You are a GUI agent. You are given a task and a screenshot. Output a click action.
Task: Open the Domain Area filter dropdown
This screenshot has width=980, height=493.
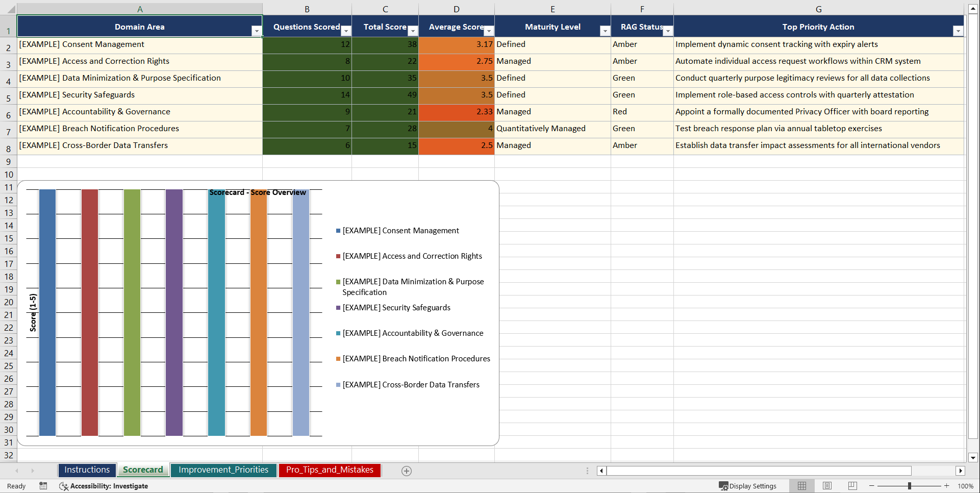click(x=256, y=31)
